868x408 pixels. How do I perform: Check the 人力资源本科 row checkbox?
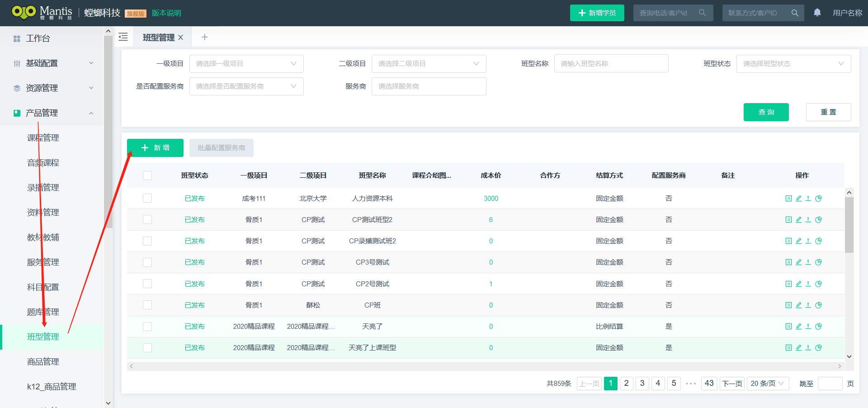(147, 199)
